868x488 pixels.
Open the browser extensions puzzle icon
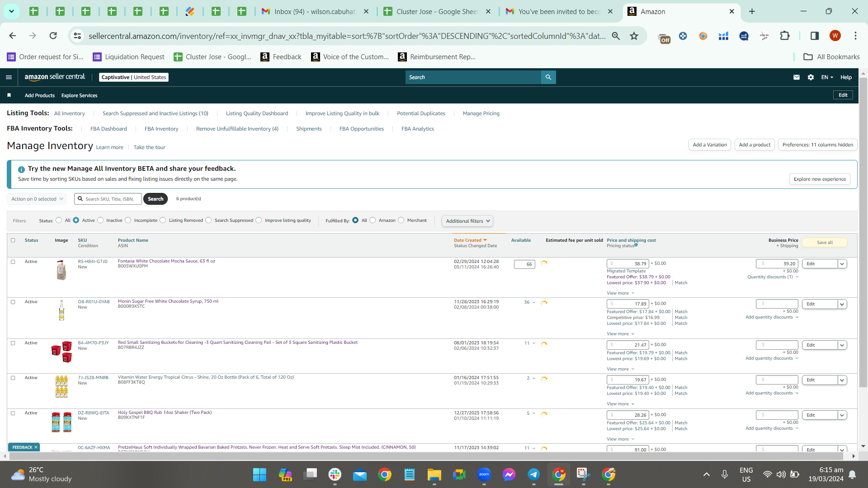[x=785, y=36]
